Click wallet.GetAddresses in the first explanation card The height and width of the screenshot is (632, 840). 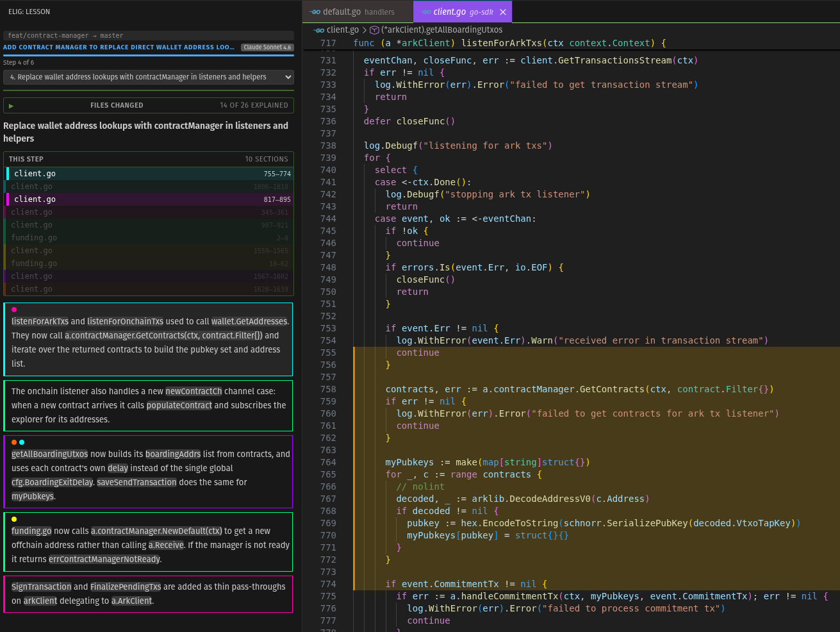coord(249,321)
